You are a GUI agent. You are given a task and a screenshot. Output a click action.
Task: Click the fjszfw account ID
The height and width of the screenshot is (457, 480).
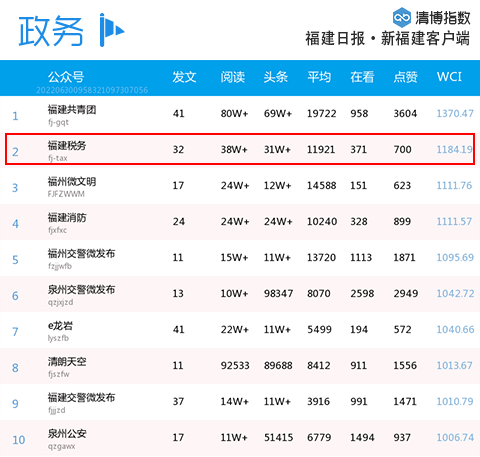pos(59,374)
